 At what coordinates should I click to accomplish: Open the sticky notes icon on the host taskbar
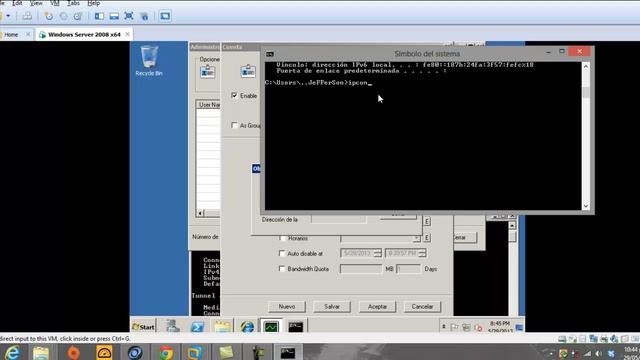tap(226, 352)
